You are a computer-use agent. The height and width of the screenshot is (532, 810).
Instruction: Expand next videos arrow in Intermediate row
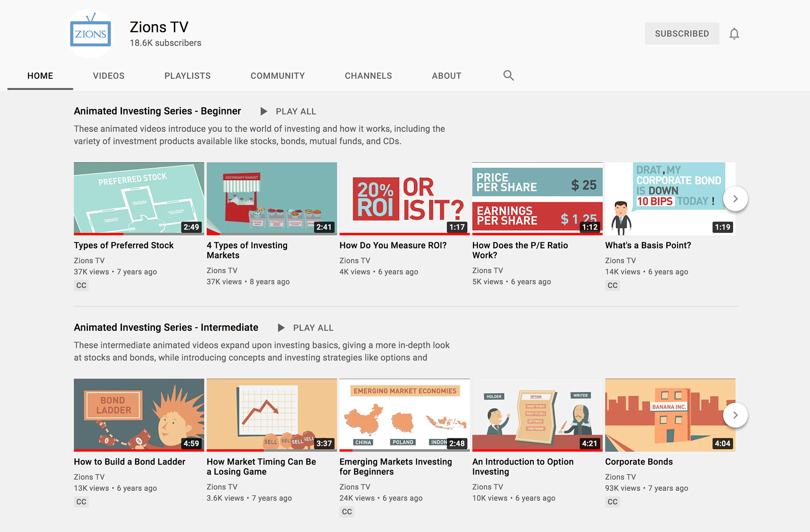(x=735, y=415)
